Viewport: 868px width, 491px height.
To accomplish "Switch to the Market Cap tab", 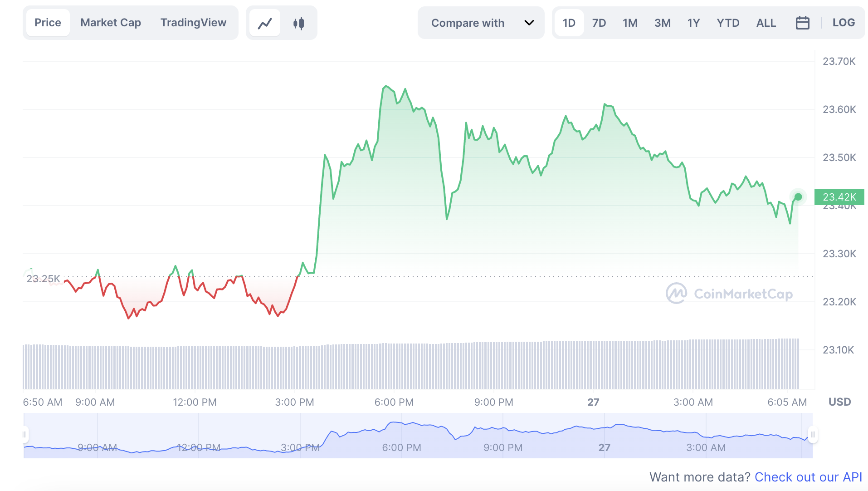I will point(110,22).
